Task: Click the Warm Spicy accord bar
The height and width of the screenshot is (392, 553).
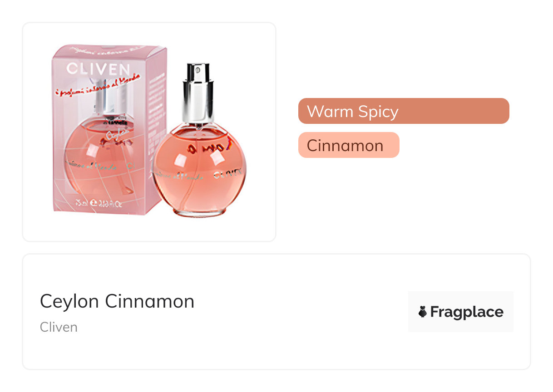Action: point(403,111)
